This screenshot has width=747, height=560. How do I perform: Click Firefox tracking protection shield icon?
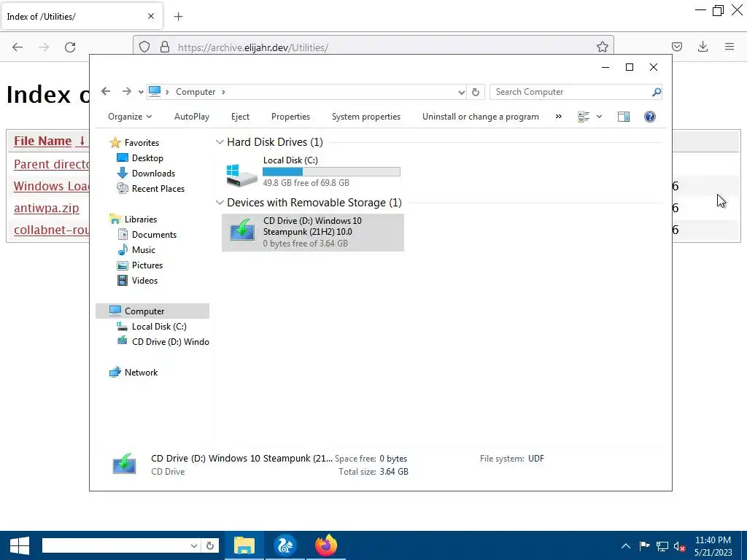[x=144, y=47]
